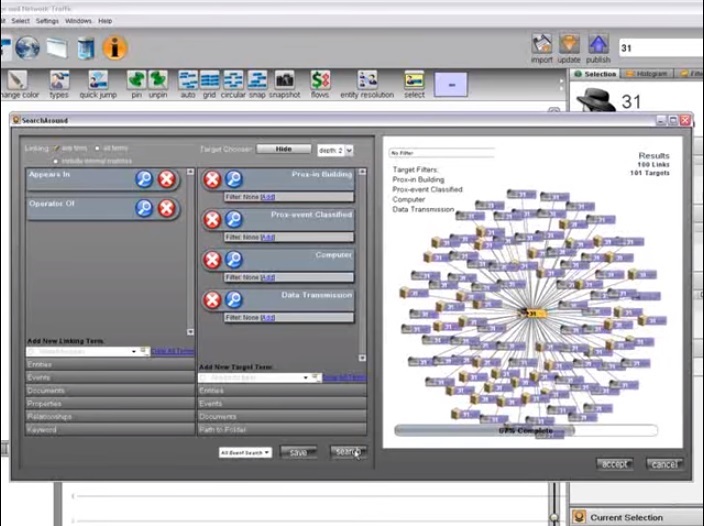
Task: Click the Hide target chooser button
Action: 283,149
